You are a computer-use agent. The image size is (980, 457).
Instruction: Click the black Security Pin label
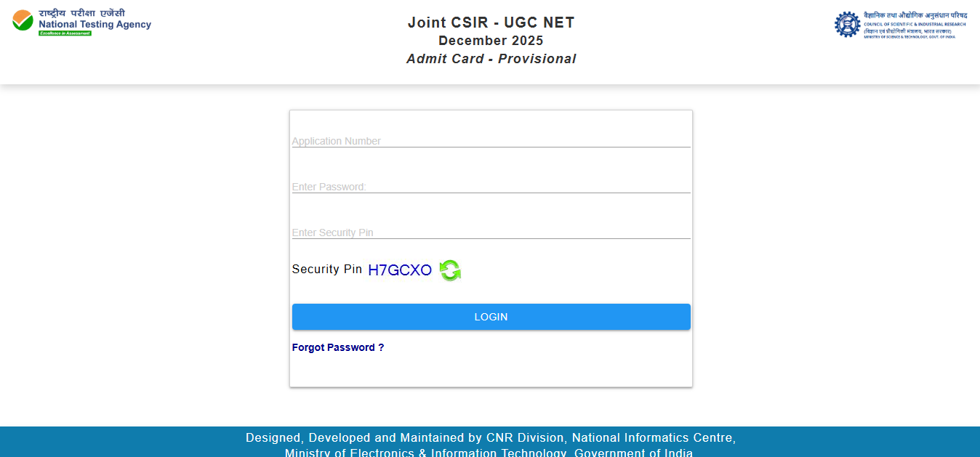326,269
